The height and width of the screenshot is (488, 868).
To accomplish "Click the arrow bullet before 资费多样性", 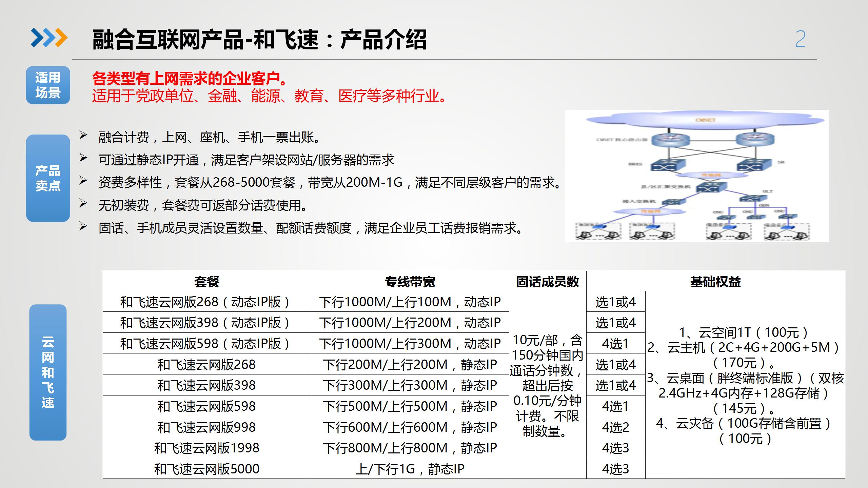I will pos(83,181).
